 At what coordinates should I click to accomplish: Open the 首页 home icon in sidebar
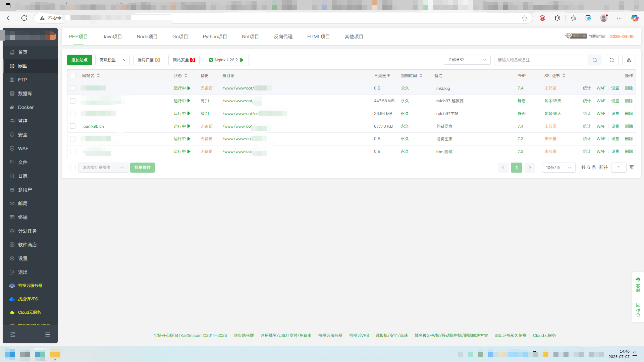(12, 52)
